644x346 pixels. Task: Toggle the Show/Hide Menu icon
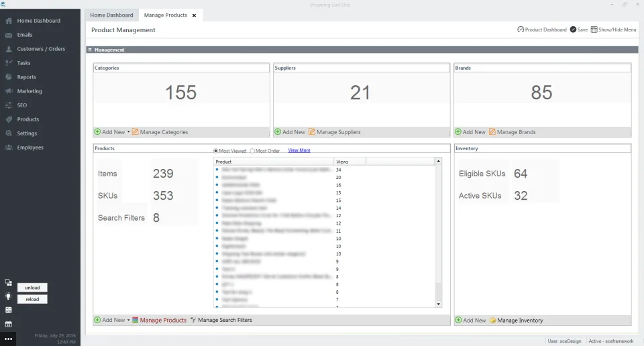coord(594,30)
